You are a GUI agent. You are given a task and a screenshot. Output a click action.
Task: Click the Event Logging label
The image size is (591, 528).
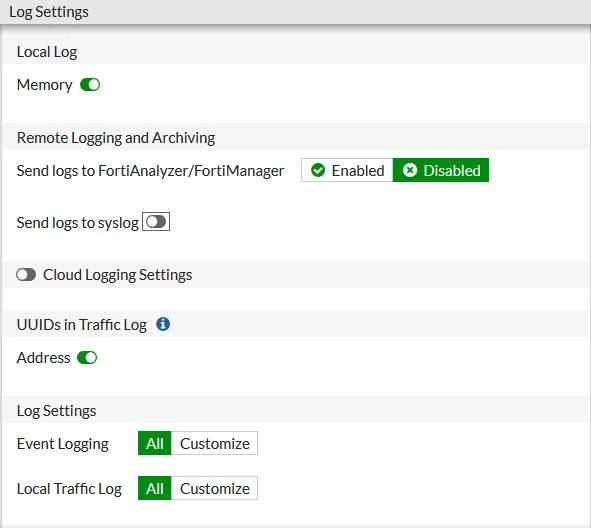click(x=63, y=444)
